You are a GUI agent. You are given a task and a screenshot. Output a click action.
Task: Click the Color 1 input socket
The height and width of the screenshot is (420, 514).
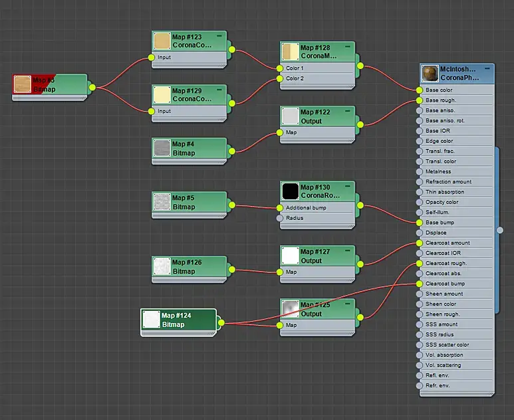(280, 68)
